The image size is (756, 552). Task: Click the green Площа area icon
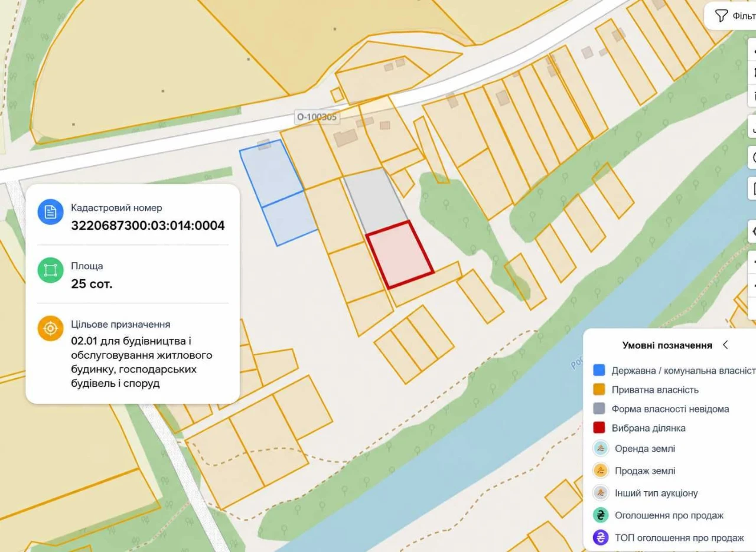[51, 270]
